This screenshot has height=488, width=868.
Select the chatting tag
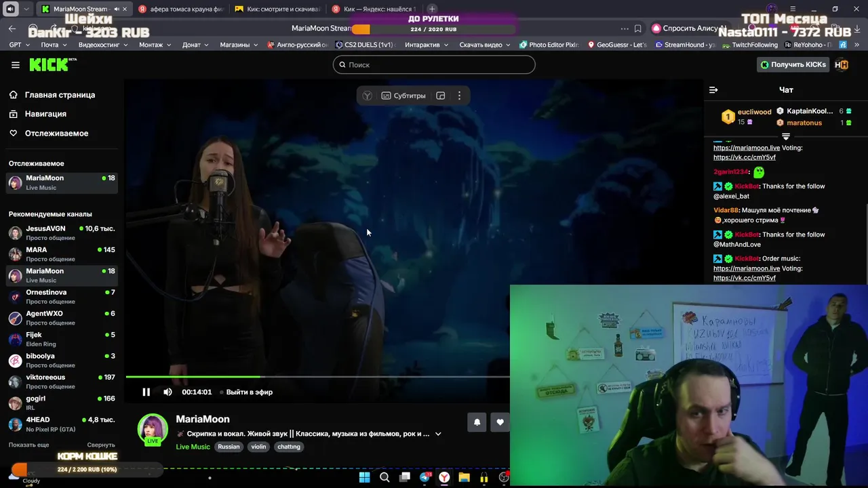288,447
